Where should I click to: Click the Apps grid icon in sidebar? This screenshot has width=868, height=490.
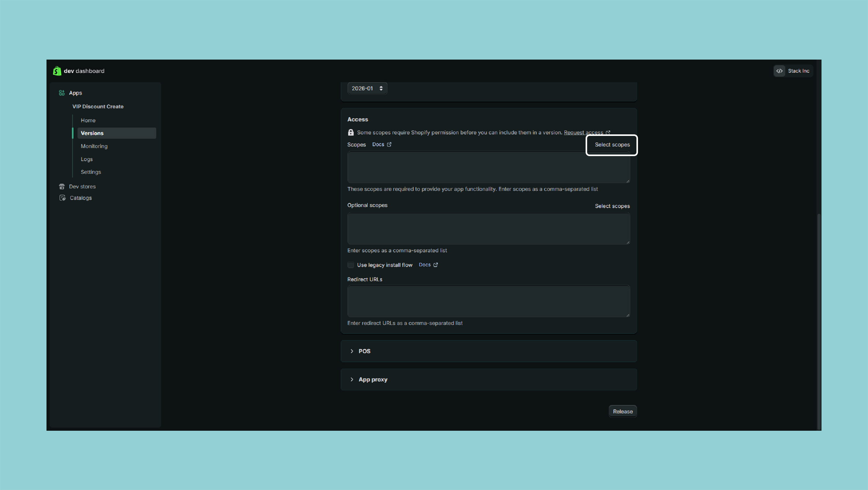pyautogui.click(x=62, y=93)
